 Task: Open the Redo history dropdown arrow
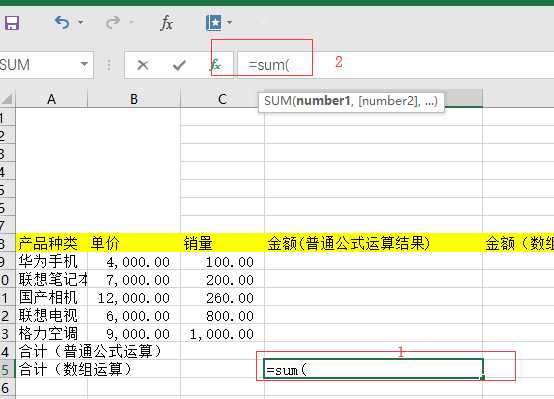tap(132, 22)
